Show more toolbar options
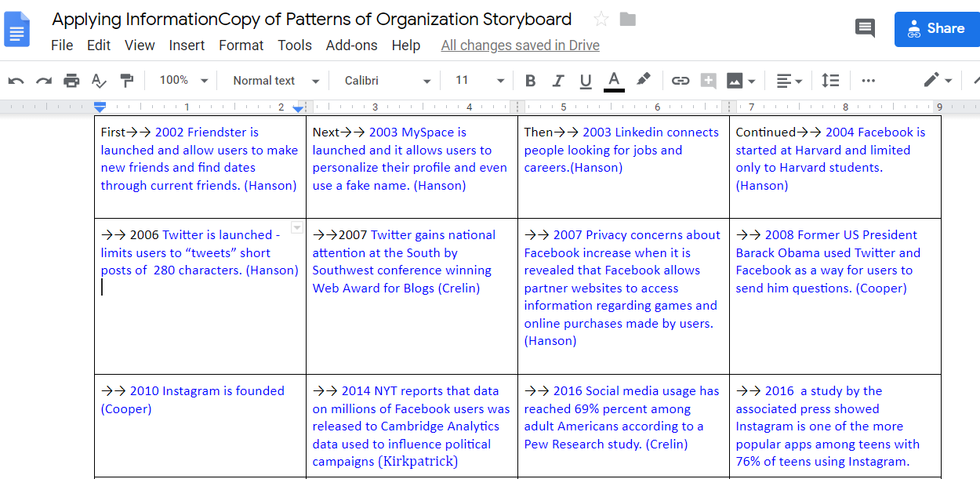Viewport: 980px width, 479px height. (x=868, y=80)
